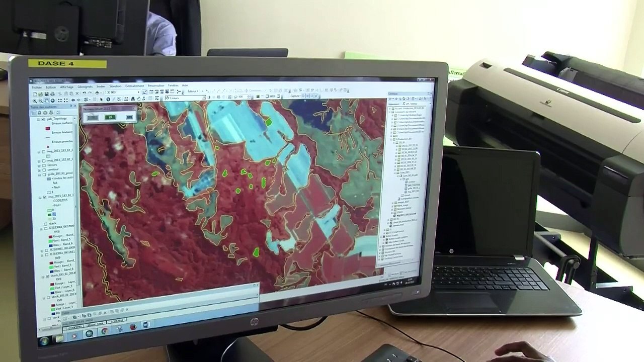The image size is (644, 362).
Task: Open the Affichage menu
Action: point(66,87)
